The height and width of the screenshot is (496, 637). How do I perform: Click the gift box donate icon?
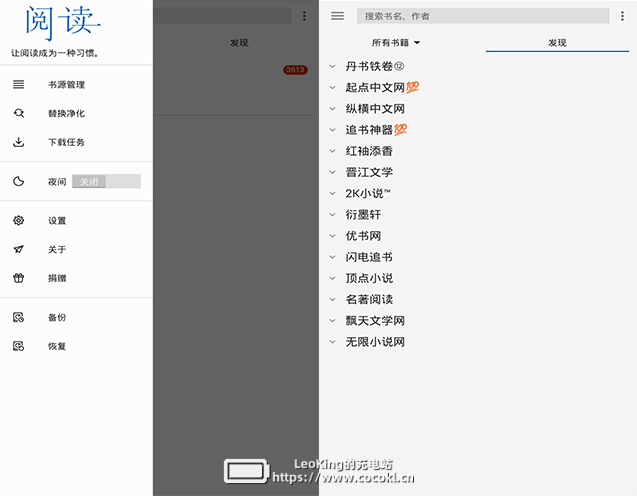(x=18, y=278)
